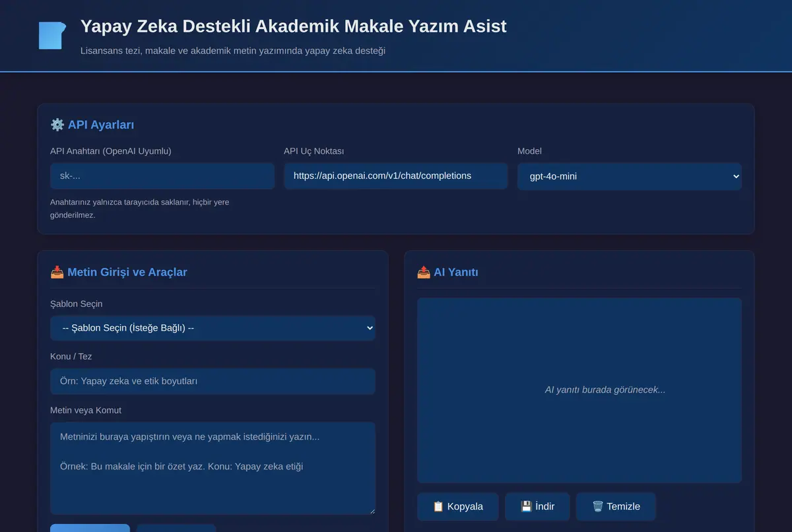Click the subtitle about Lisansans tezi
Viewport: 792px width, 532px height.
pyautogui.click(x=233, y=50)
